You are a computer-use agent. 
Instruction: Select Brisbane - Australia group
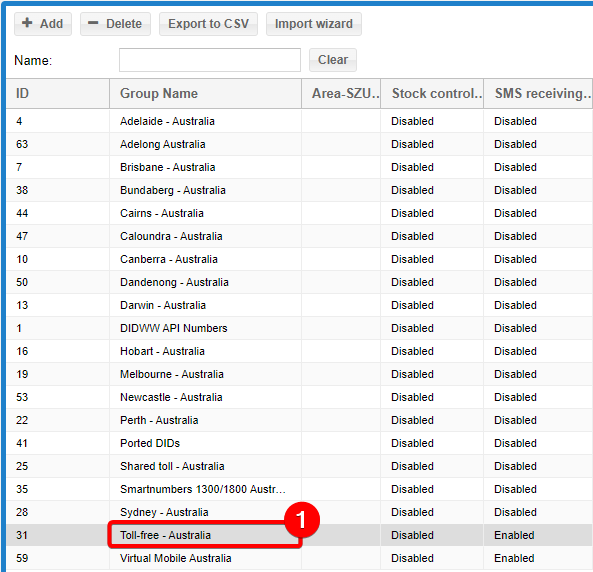pyautogui.click(x=168, y=167)
